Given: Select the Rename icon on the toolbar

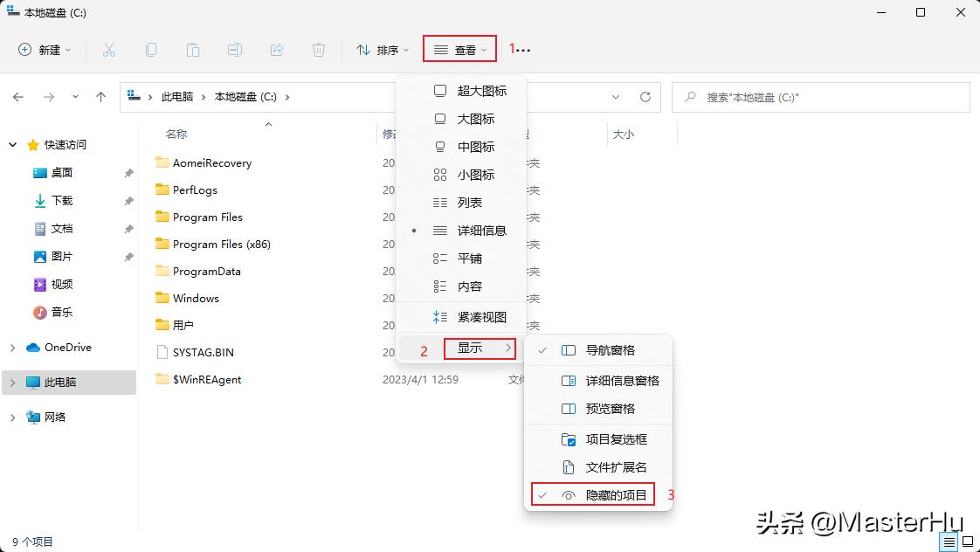Looking at the screenshot, I should point(235,50).
